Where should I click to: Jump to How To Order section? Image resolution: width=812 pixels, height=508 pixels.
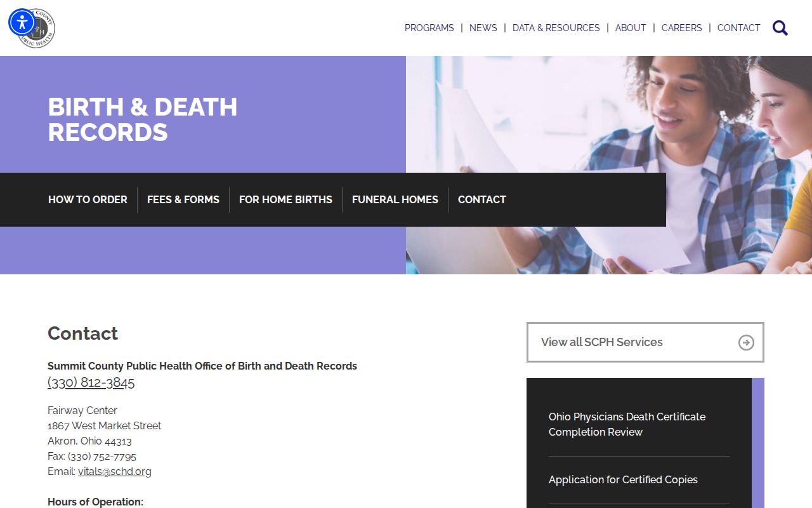pos(88,199)
